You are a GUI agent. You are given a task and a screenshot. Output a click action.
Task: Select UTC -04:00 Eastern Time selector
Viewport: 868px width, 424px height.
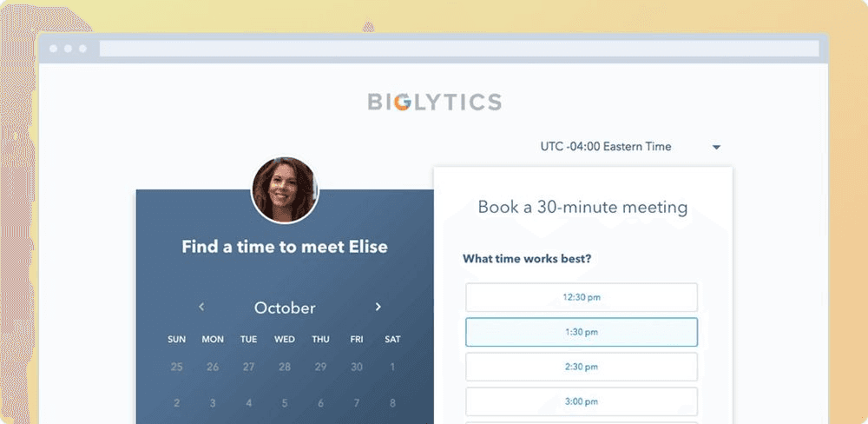tap(606, 147)
